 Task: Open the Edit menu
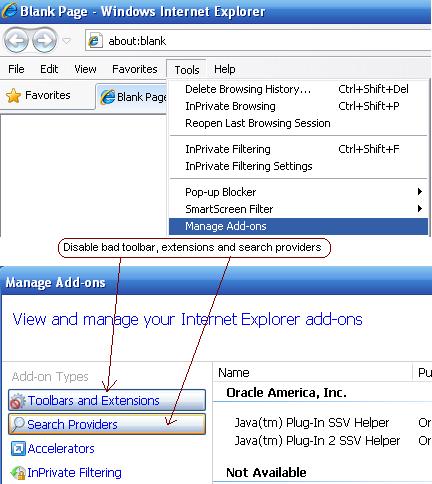49,69
